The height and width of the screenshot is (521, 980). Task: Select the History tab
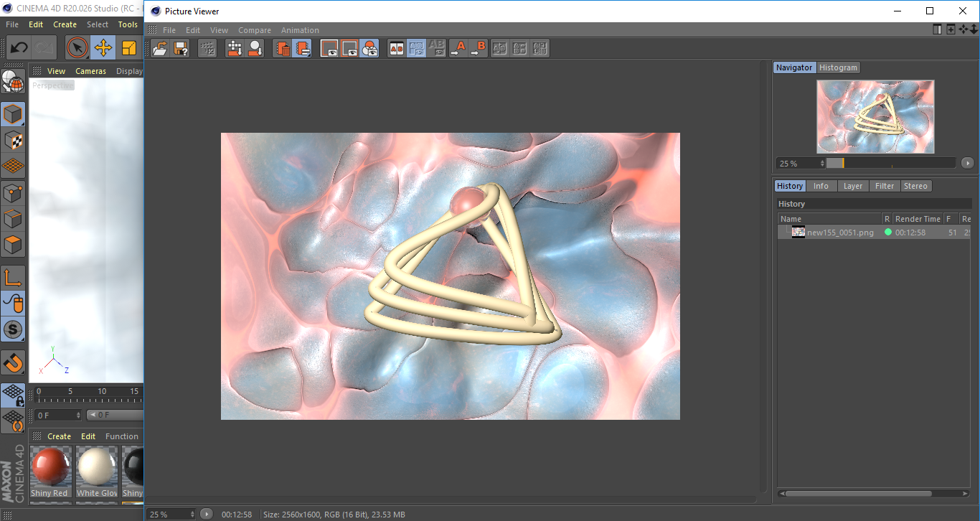coord(790,186)
